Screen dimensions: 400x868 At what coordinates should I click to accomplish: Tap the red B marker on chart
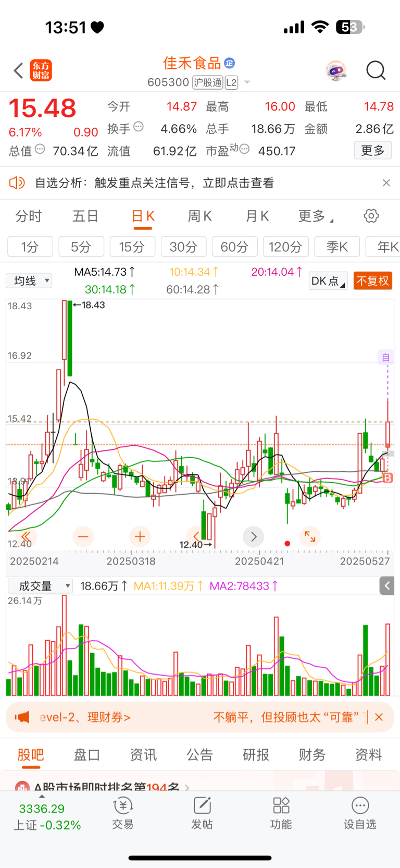pos(387,478)
